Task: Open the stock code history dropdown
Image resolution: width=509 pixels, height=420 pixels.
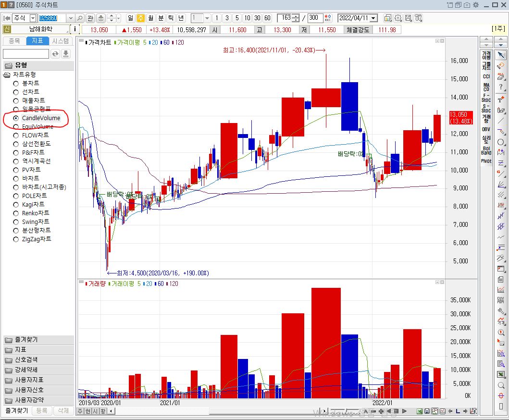Action: pos(71,18)
